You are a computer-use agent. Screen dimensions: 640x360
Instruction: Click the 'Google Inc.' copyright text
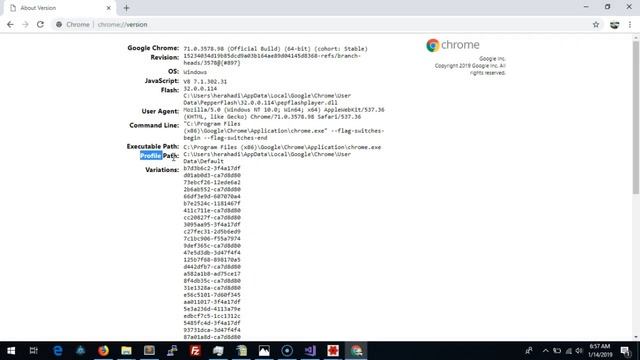(x=492, y=59)
